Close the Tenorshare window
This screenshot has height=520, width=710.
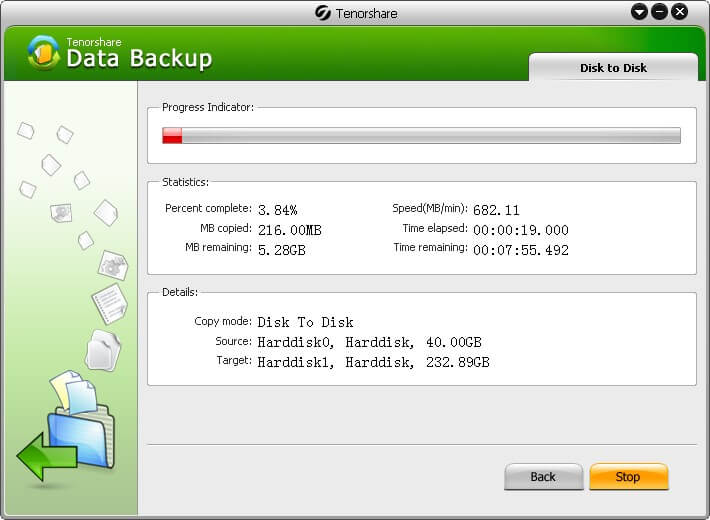tap(679, 12)
